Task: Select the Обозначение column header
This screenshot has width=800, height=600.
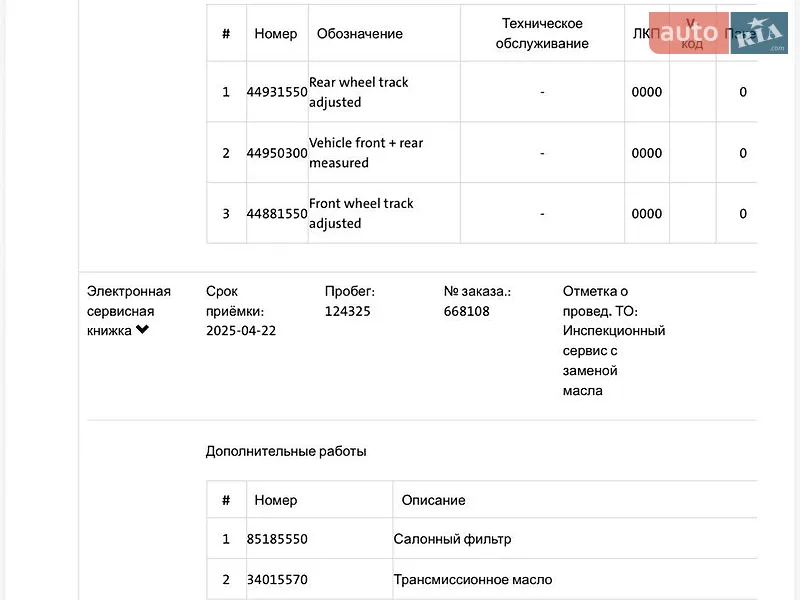Action: click(x=360, y=34)
